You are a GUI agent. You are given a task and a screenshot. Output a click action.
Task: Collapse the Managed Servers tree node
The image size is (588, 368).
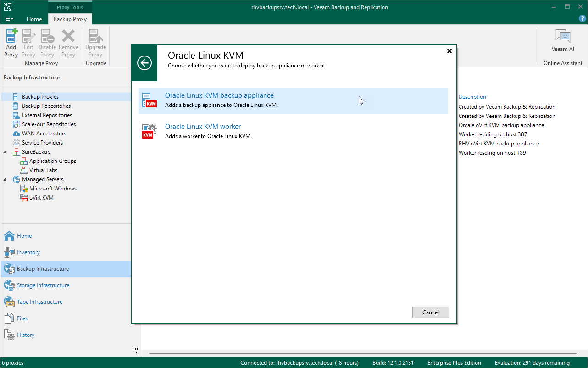point(6,179)
